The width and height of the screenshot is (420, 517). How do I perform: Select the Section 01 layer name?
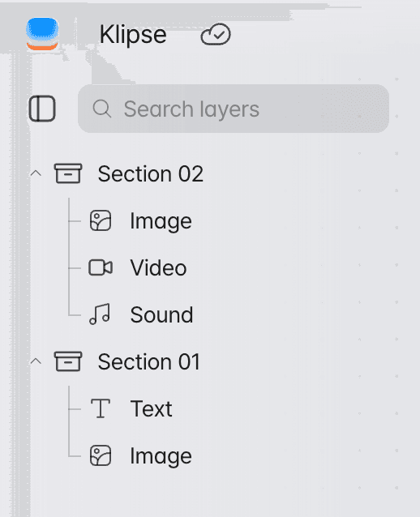pyautogui.click(x=149, y=361)
